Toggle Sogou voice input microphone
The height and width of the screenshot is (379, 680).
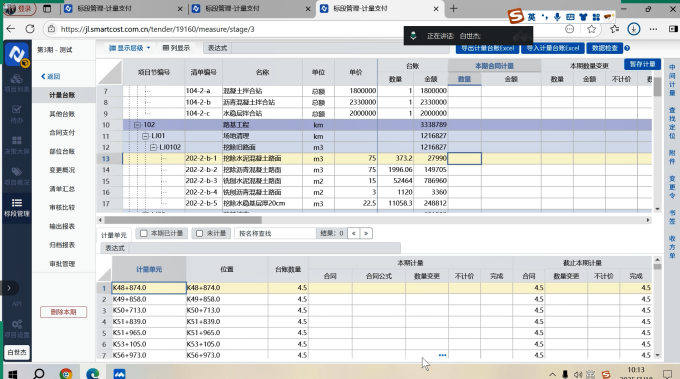pyautogui.click(x=557, y=17)
